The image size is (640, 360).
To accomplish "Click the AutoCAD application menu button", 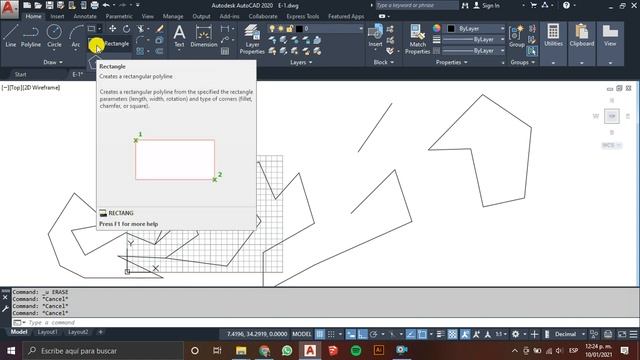I will [9, 10].
